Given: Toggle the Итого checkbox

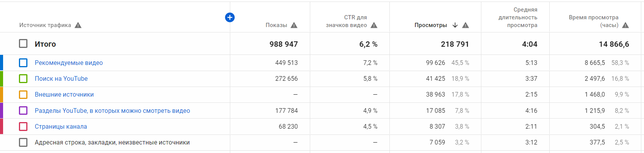Looking at the screenshot, I should (23, 44).
